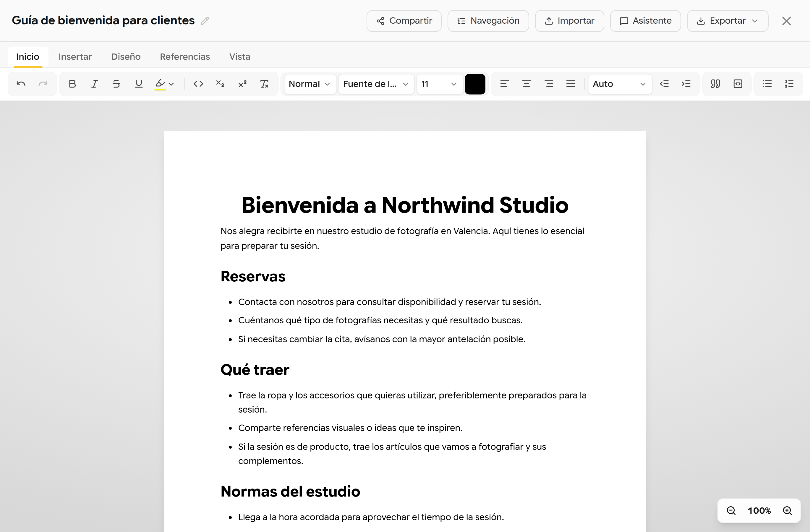Center align the text
This screenshot has width=810, height=532.
coord(526,84)
